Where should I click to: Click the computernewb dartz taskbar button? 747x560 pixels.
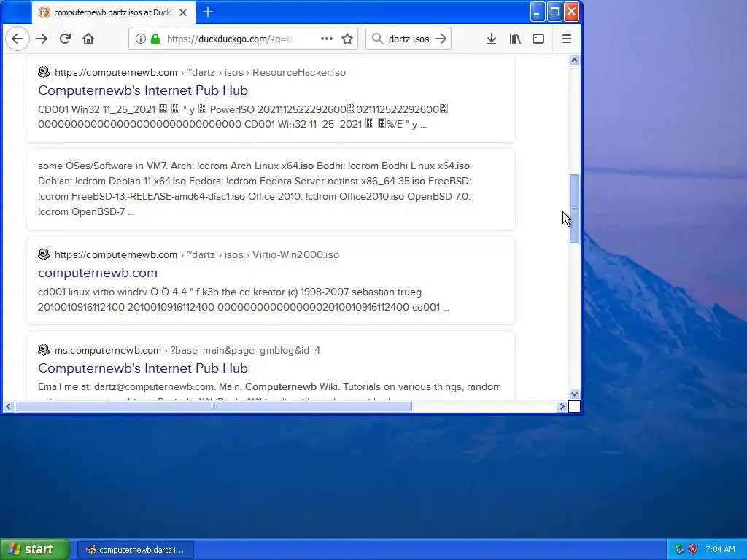(x=135, y=550)
